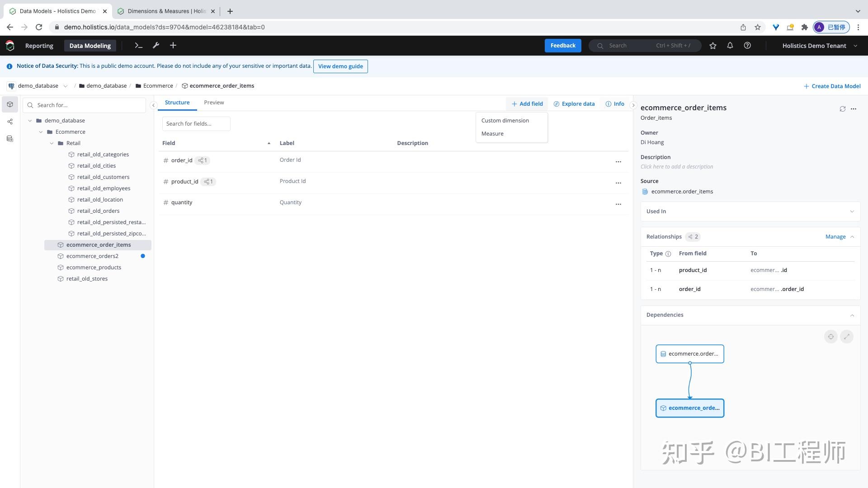Viewport: 868px width, 488px height.
Task: Select Custom dimension from Add field menu
Action: pyautogui.click(x=505, y=121)
